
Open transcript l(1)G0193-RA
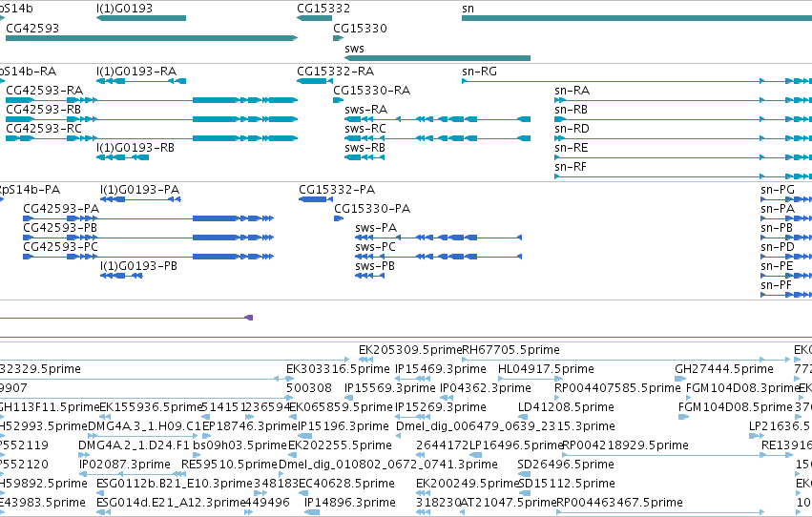(x=136, y=71)
